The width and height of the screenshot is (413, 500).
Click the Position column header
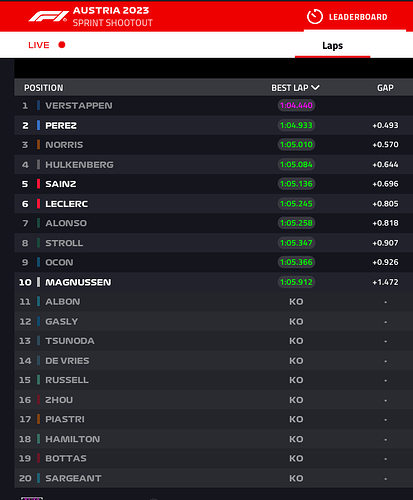(44, 88)
